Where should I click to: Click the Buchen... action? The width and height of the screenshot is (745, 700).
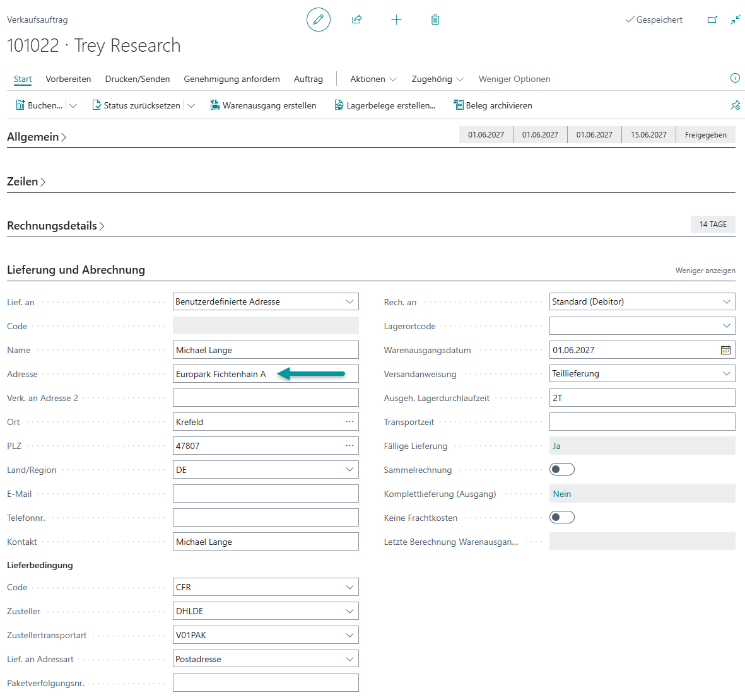tap(40, 105)
